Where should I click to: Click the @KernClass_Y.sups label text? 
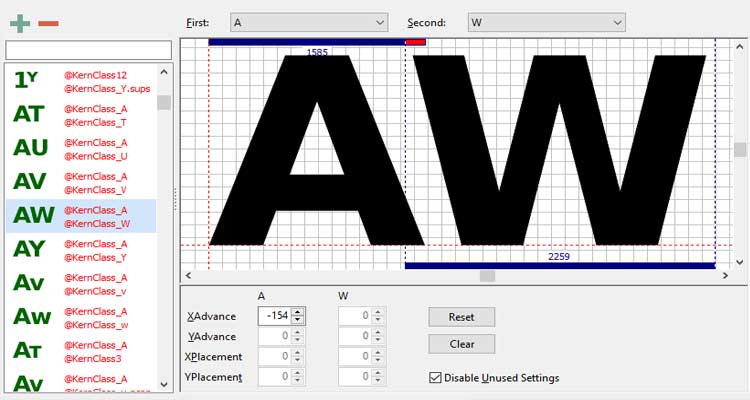pyautogui.click(x=107, y=89)
